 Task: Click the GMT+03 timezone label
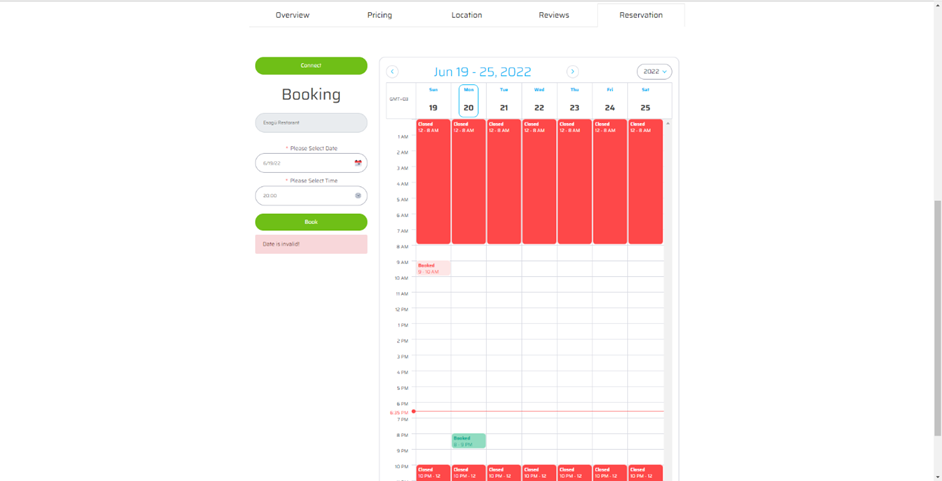(399, 99)
